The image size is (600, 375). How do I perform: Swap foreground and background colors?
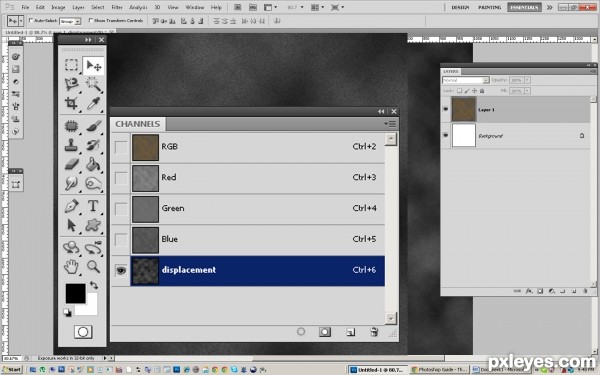(94, 285)
